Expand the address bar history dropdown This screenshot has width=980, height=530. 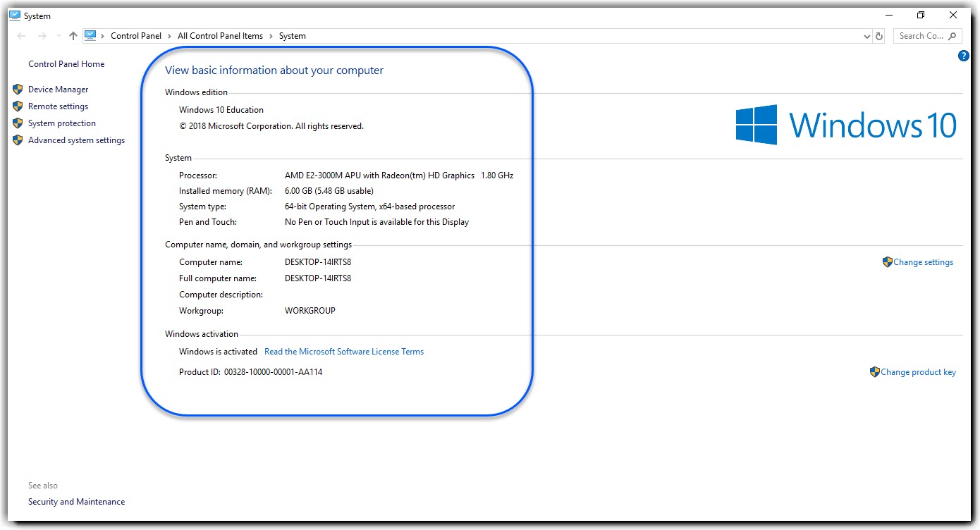(867, 36)
